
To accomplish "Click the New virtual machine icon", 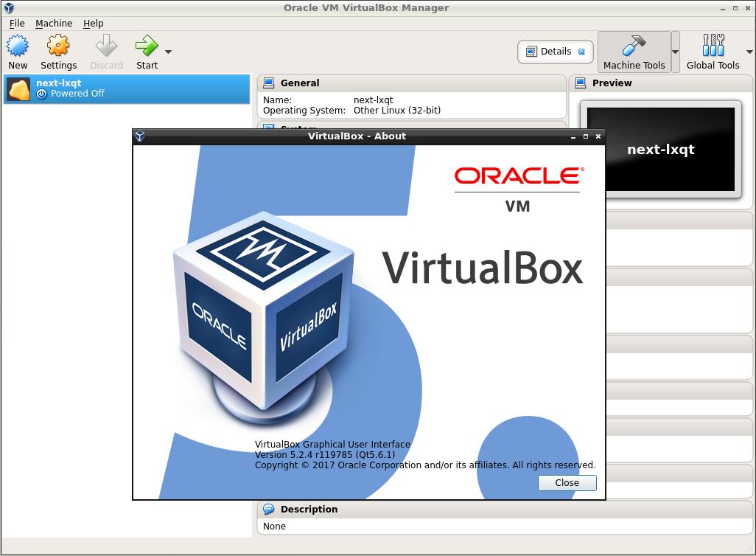I will (18, 46).
